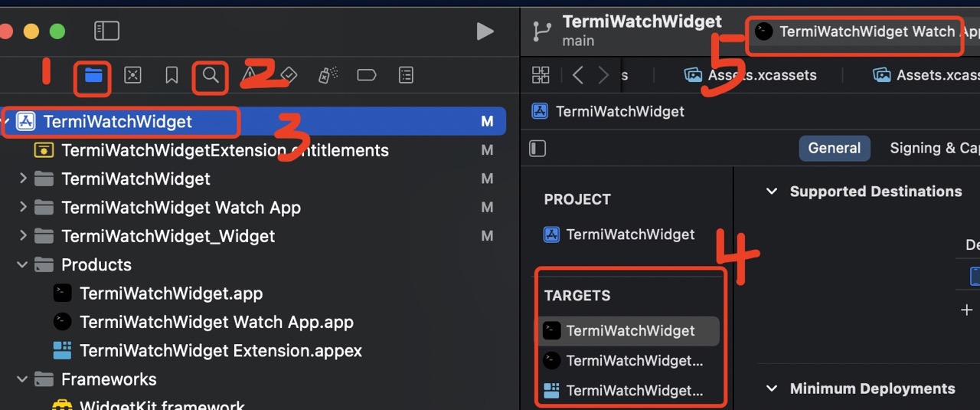Screen dimensions: 980x410
Task: Click the source control branch icon
Action: [542, 31]
